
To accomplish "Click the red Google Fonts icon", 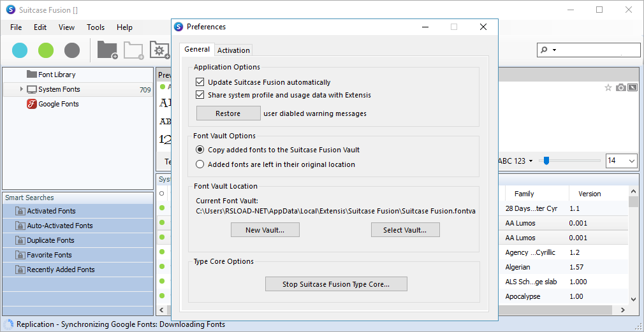I will (x=32, y=104).
